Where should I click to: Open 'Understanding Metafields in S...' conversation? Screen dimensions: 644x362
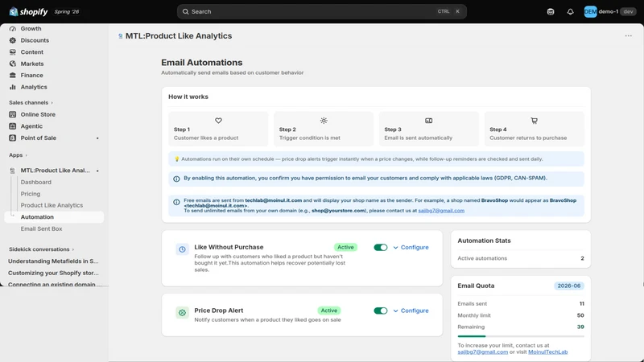point(53,261)
